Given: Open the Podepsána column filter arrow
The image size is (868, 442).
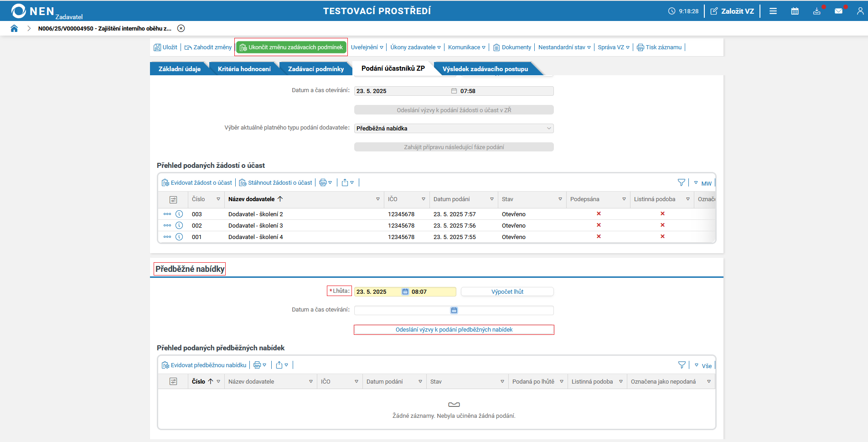Looking at the screenshot, I should click(624, 199).
